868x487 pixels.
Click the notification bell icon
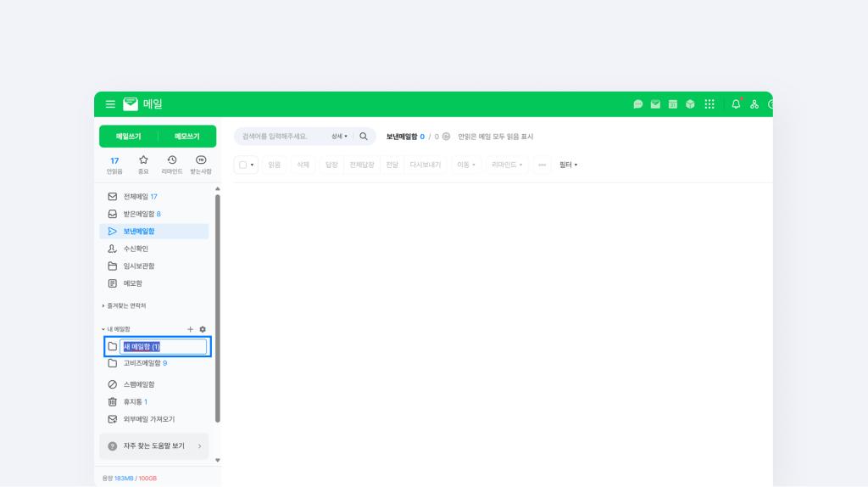point(736,104)
